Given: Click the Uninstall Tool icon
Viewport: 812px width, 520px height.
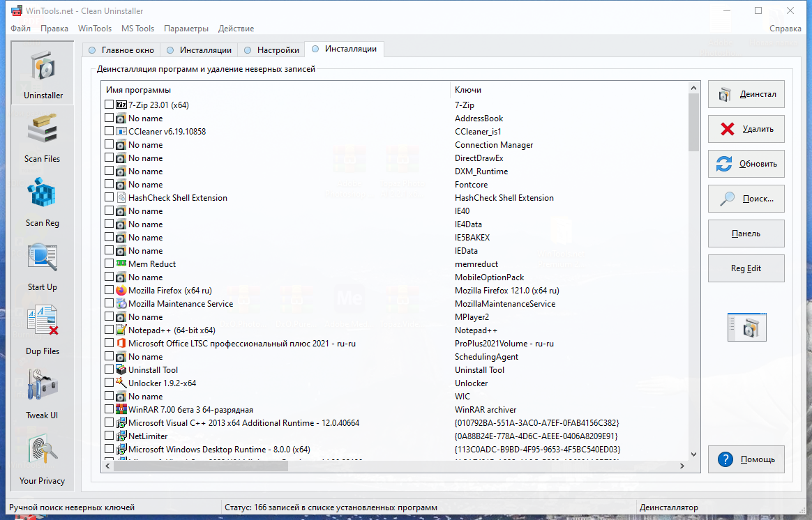Looking at the screenshot, I should click(x=121, y=370).
